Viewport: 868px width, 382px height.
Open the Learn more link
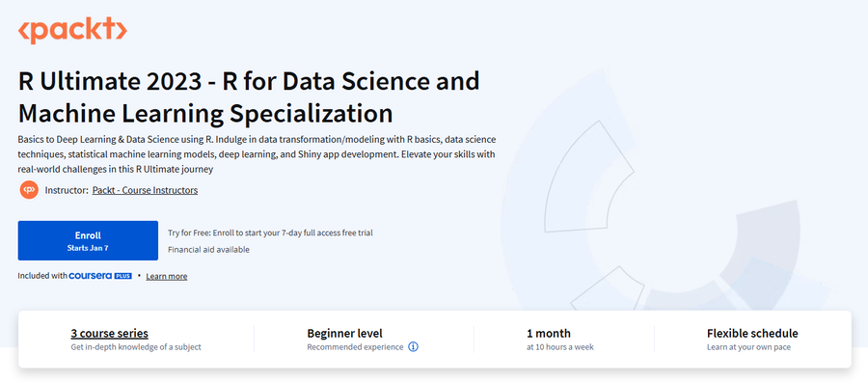pos(167,276)
